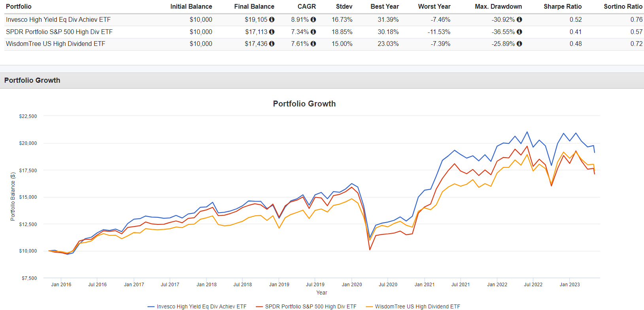Click info icon beside $17,436 final balance
Viewport: 644px width, 310px height.
click(x=272, y=44)
